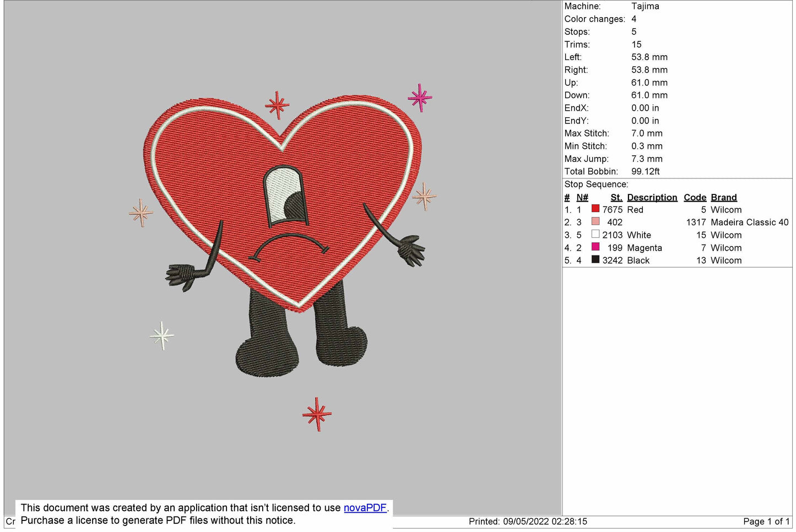Click the pink swatch for stitch 402
796x532 pixels.
click(x=595, y=221)
